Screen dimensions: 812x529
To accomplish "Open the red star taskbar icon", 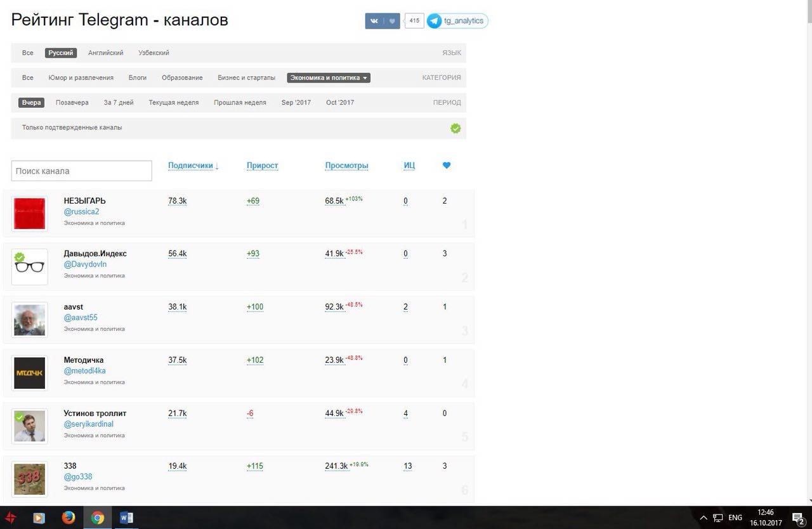I will click(x=10, y=518).
